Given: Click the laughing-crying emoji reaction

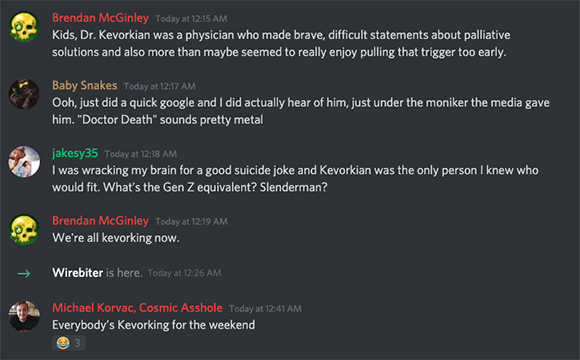Looking at the screenshot, I should point(63,343).
